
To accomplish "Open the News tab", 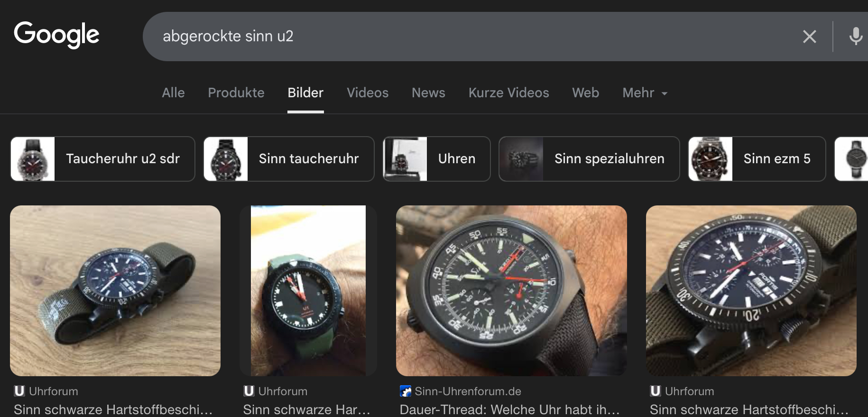I will tap(428, 93).
